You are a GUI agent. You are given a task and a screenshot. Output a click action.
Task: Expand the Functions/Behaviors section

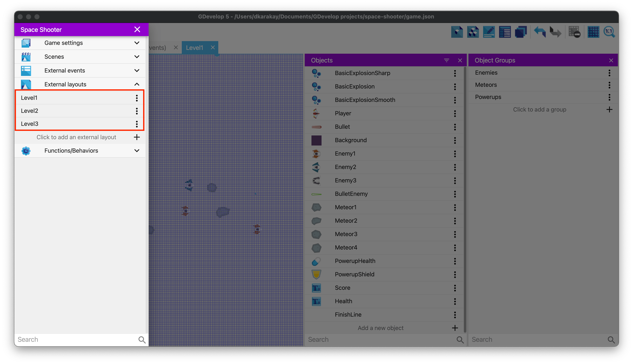(137, 151)
